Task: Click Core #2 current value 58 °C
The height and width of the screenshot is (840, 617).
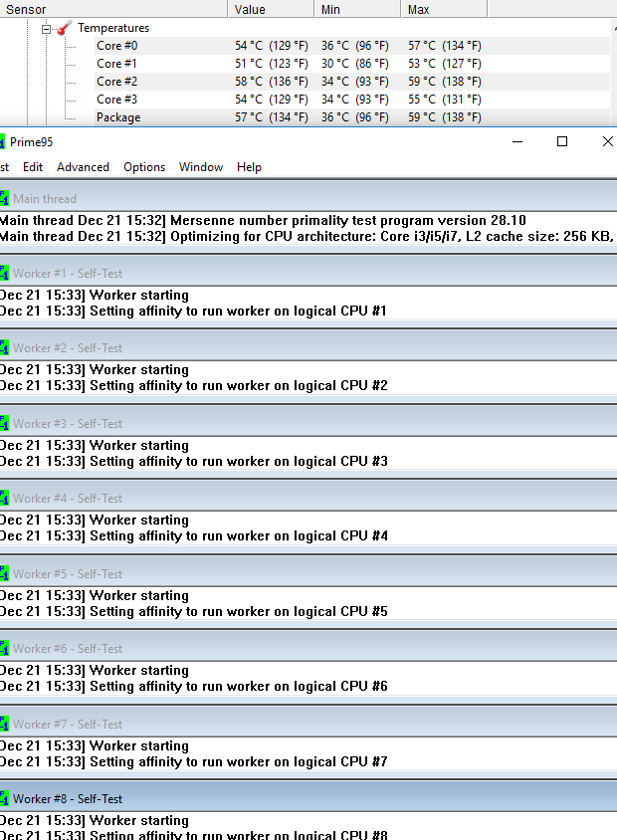Action: click(271, 82)
